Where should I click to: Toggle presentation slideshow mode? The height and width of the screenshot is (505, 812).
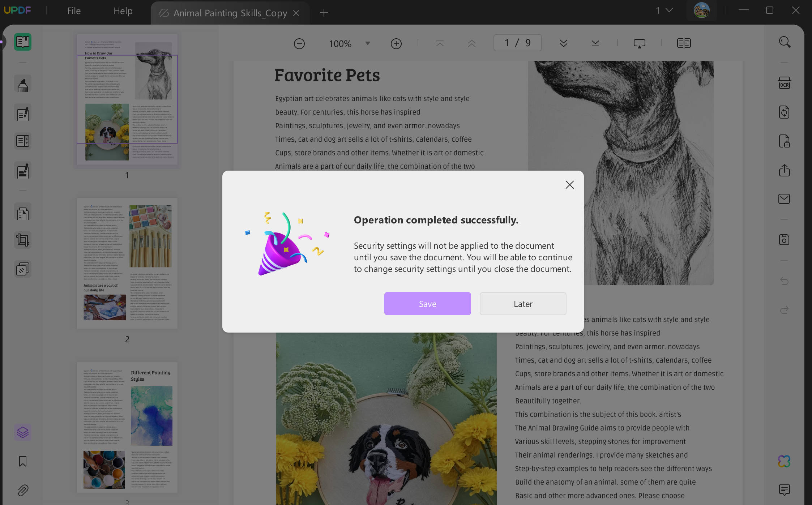(639, 43)
